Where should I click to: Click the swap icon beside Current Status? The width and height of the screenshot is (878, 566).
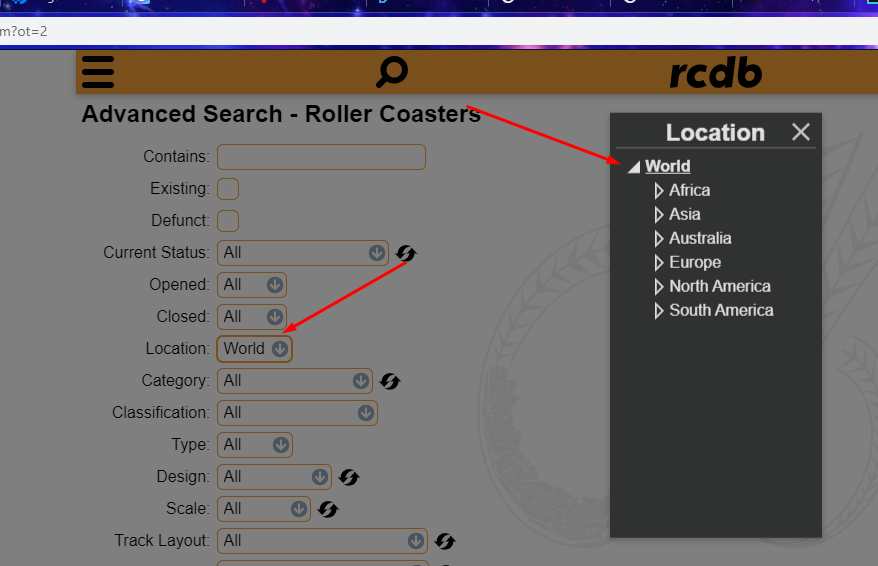click(x=406, y=253)
